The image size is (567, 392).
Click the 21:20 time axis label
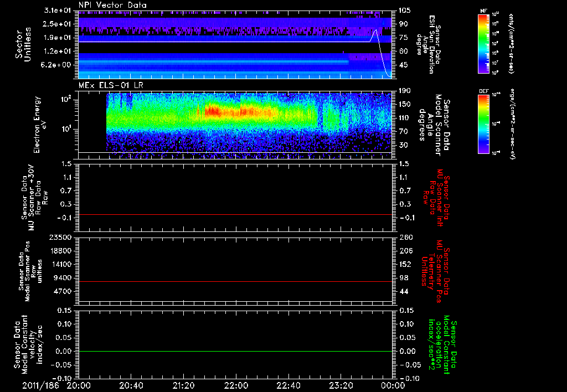pos(183,385)
